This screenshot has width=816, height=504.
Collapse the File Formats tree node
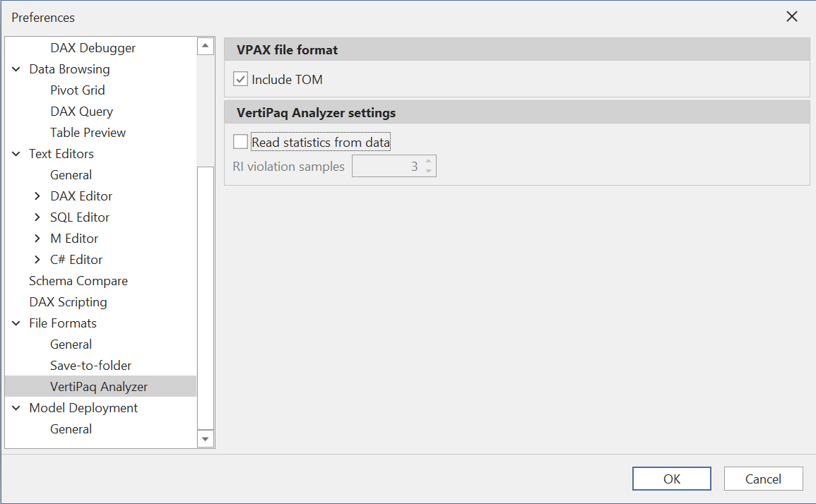pyautogui.click(x=16, y=323)
